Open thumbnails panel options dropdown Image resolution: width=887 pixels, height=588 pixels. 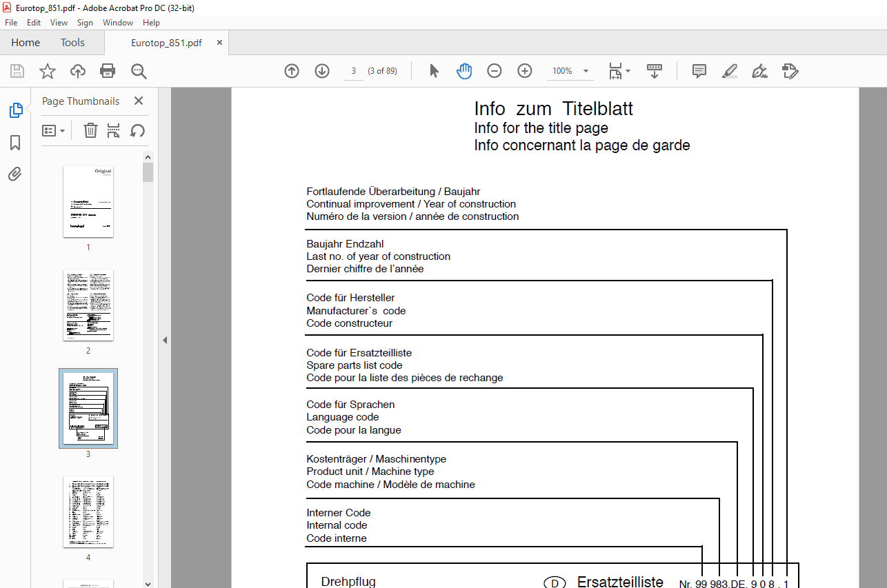(x=53, y=130)
